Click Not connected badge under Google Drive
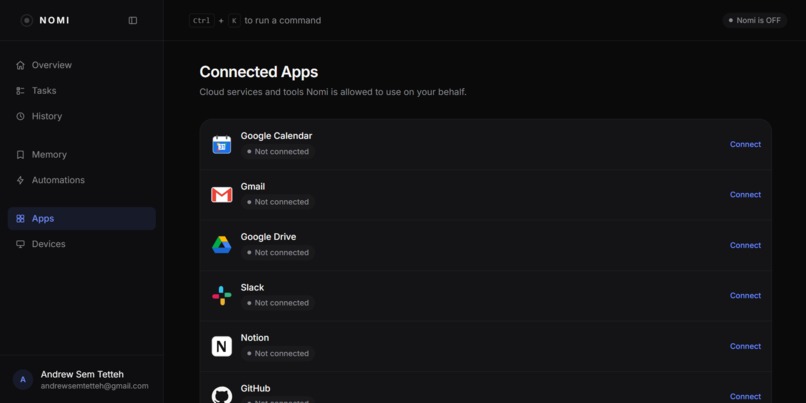 point(278,252)
